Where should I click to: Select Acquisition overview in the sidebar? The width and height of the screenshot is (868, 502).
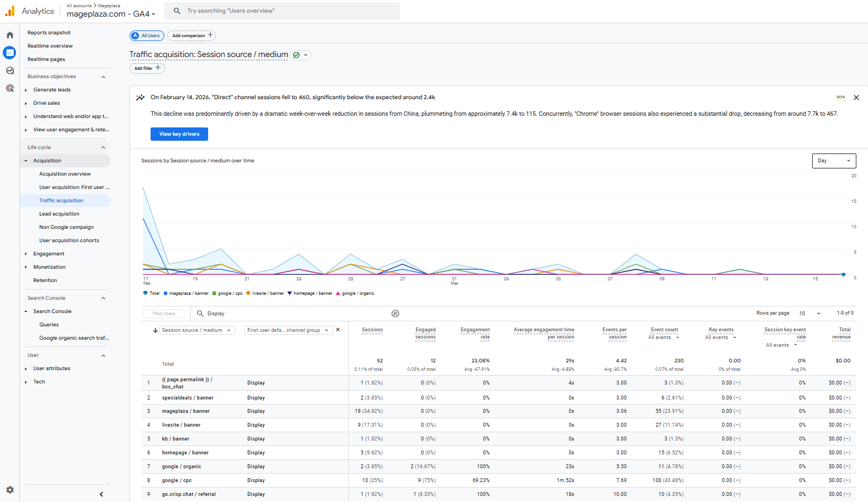click(x=65, y=174)
